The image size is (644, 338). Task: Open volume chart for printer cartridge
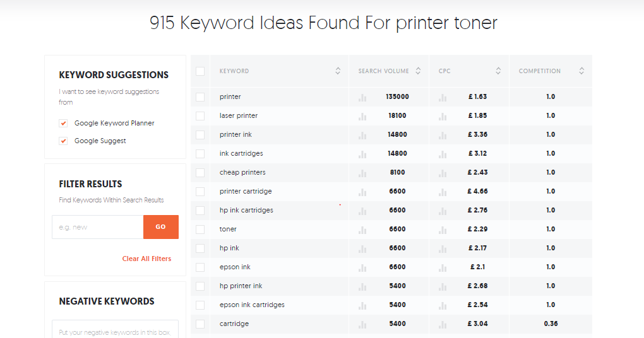point(362,192)
